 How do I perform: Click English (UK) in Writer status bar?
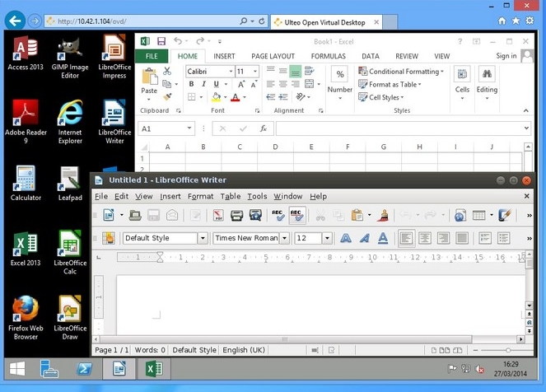click(x=244, y=350)
